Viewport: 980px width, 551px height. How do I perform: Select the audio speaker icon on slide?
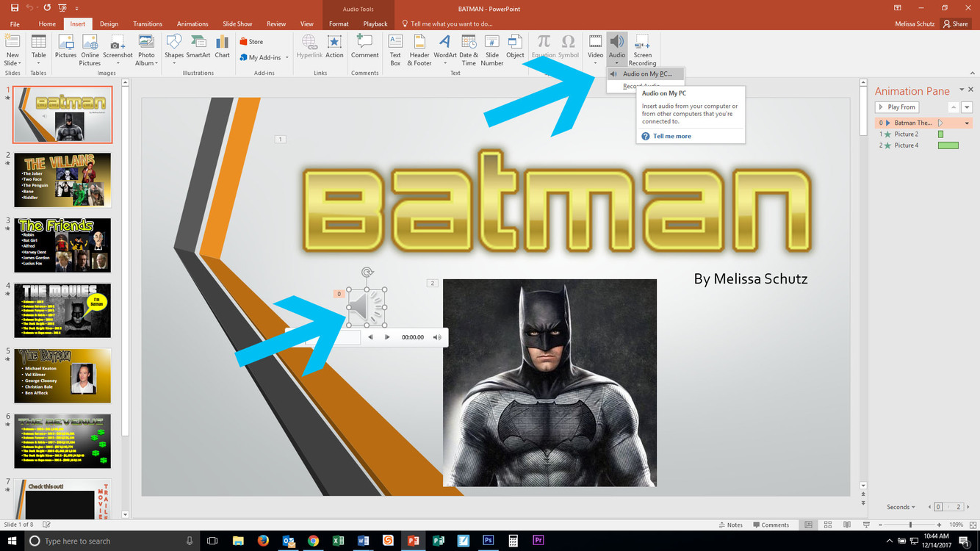365,306
